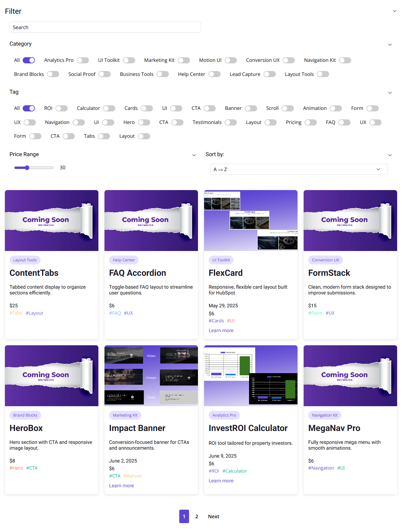Collapse the Category section chevron
Image resolution: width=402 pixels, height=532 pixels.
click(x=390, y=45)
